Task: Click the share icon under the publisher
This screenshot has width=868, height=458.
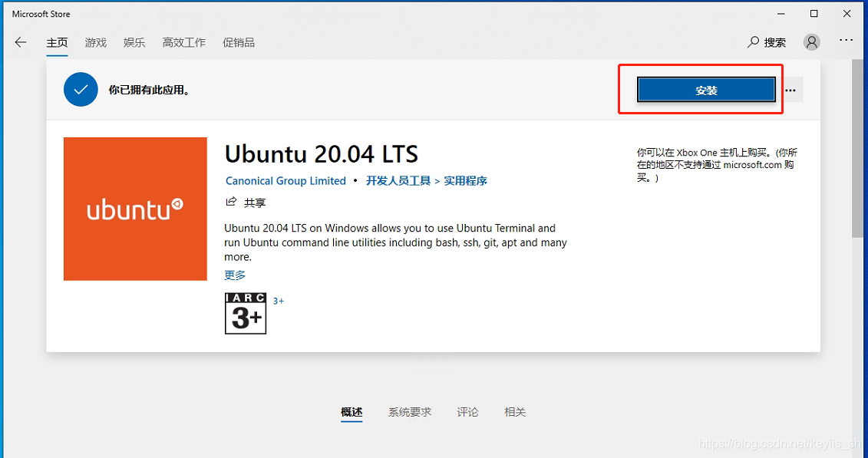Action: [232, 202]
